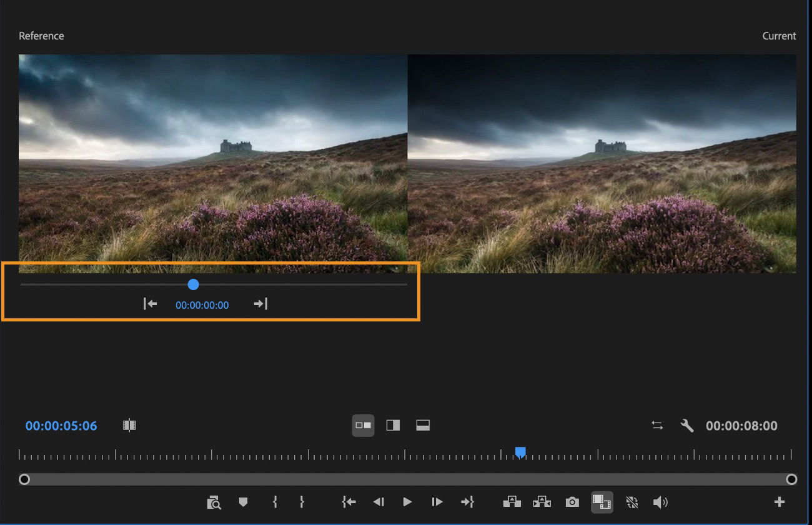This screenshot has height=525, width=812.
Task: Toggle Comparison View with the filmstrip icon
Action: tap(601, 502)
